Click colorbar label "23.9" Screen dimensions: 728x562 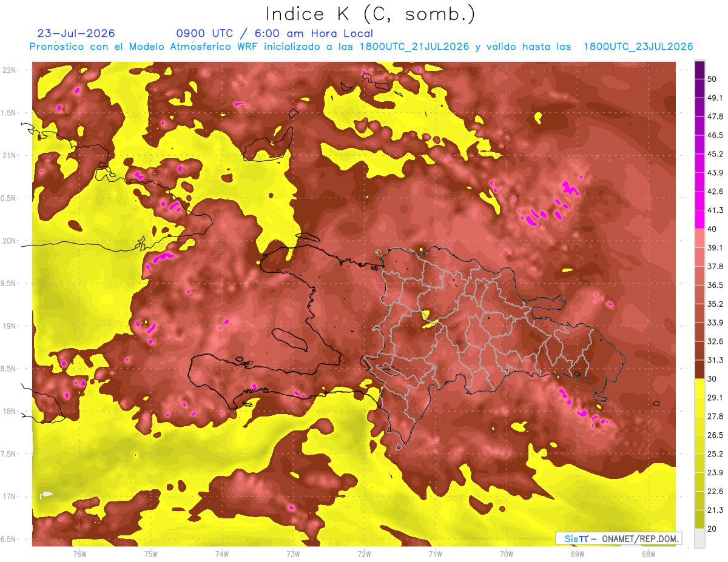click(x=715, y=472)
